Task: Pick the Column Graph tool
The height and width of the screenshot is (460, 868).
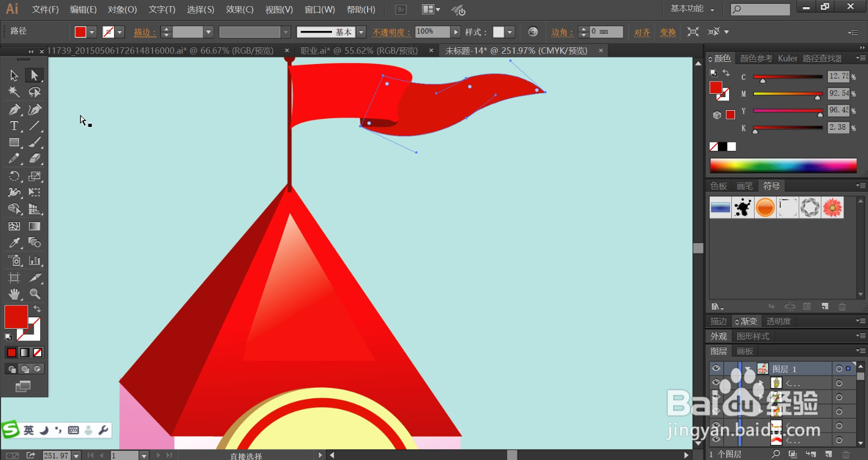Action: (35, 260)
